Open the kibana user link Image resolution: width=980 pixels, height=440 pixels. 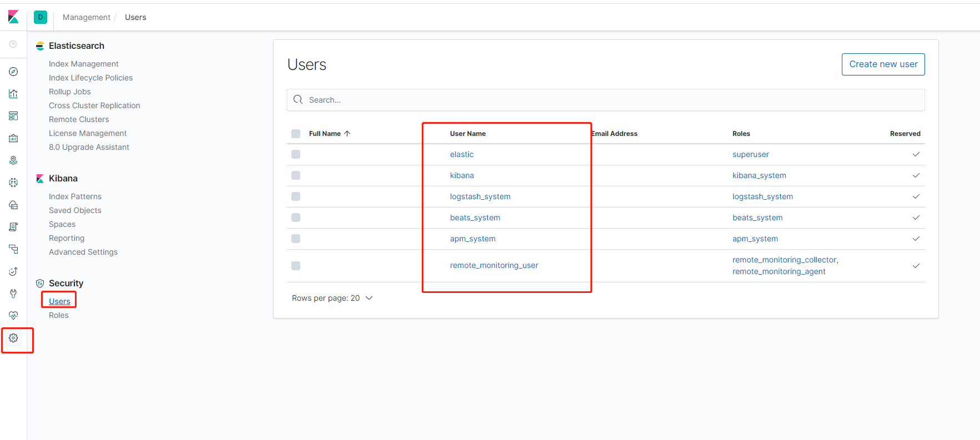click(x=462, y=175)
